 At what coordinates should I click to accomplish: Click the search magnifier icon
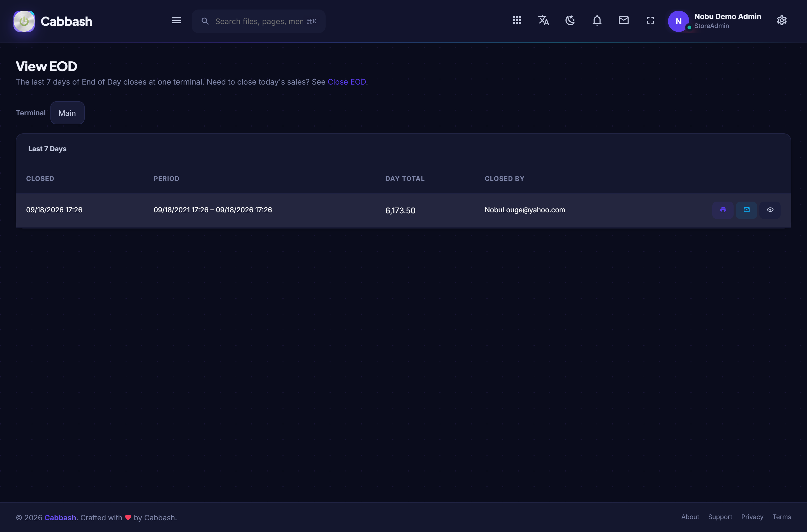pos(205,21)
